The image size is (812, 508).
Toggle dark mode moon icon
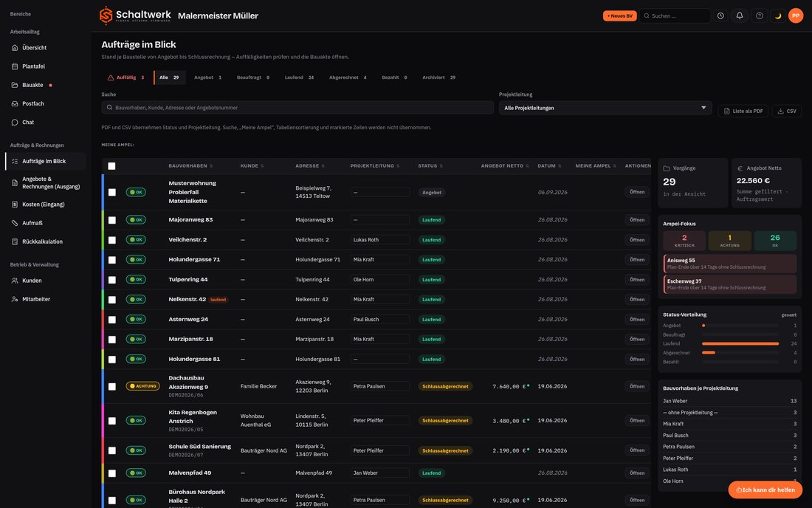(x=778, y=16)
